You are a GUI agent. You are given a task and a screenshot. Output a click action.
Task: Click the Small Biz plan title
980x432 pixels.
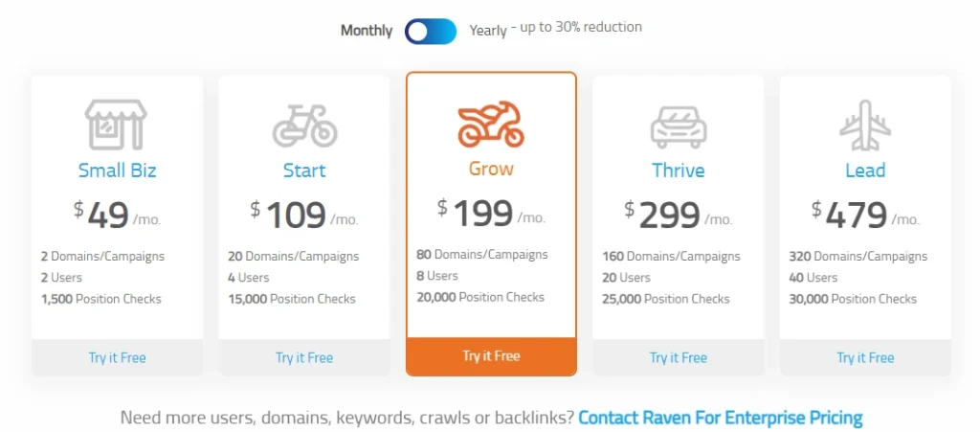117,171
